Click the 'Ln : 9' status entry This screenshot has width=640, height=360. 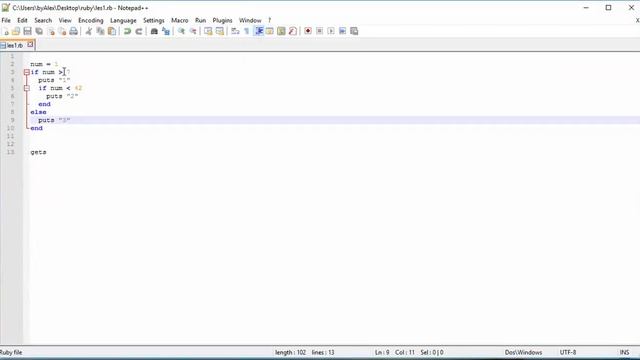pos(382,352)
